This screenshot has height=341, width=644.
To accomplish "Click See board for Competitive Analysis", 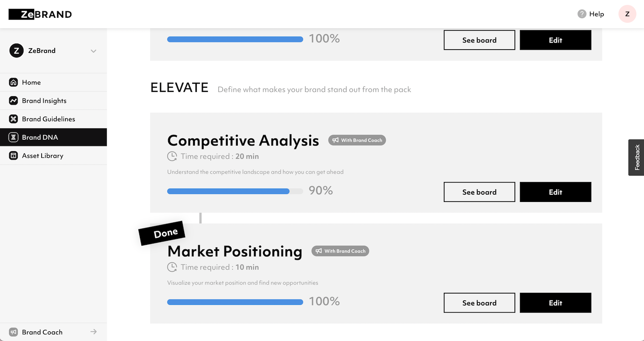I will point(479,192).
